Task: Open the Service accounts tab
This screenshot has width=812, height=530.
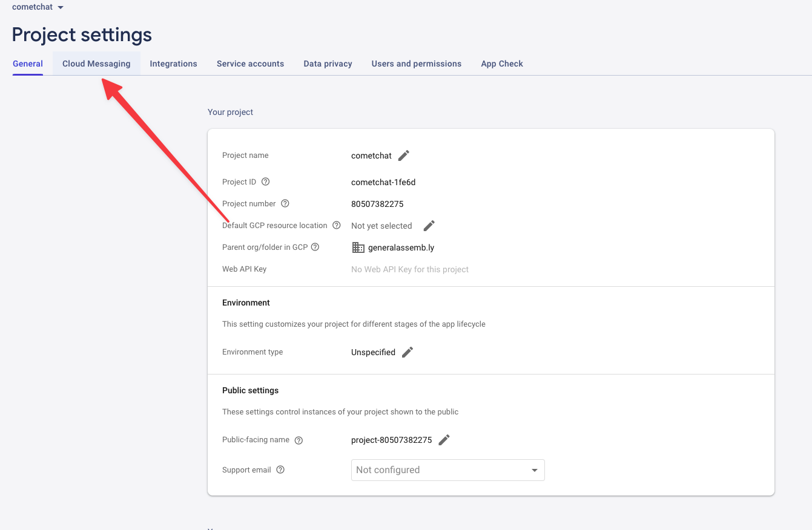Action: point(250,64)
